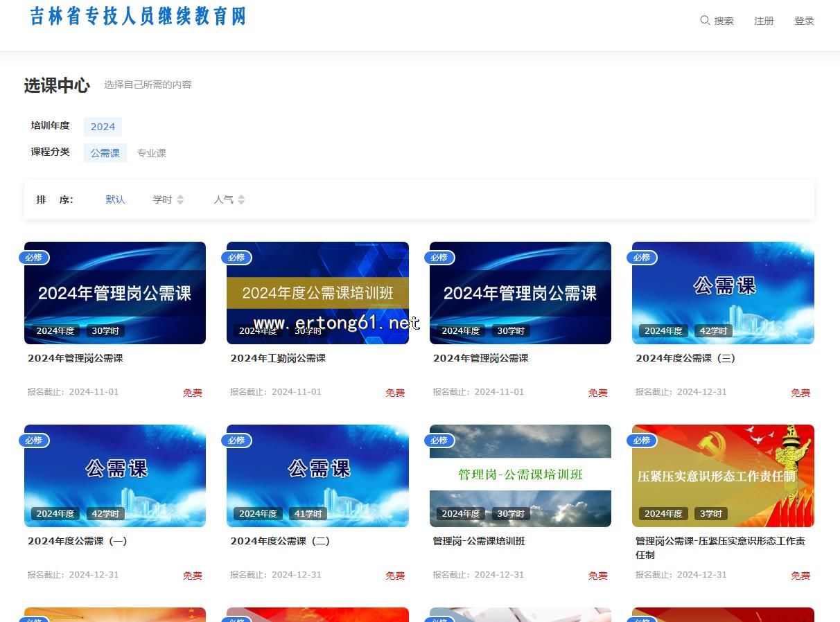Click 免费 label under 2024年度公需课（三）
The height and width of the screenshot is (622, 840).
click(800, 393)
